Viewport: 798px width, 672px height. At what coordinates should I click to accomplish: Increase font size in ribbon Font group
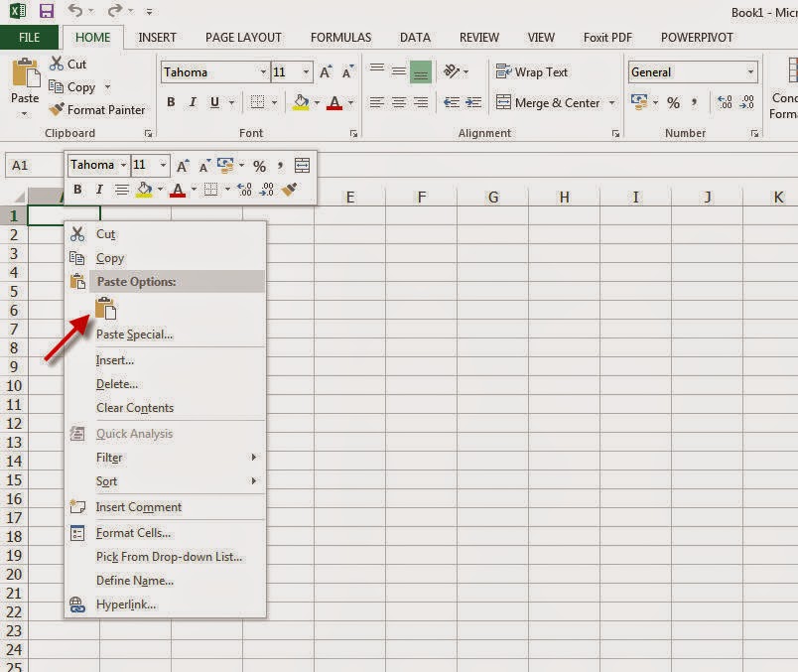326,72
